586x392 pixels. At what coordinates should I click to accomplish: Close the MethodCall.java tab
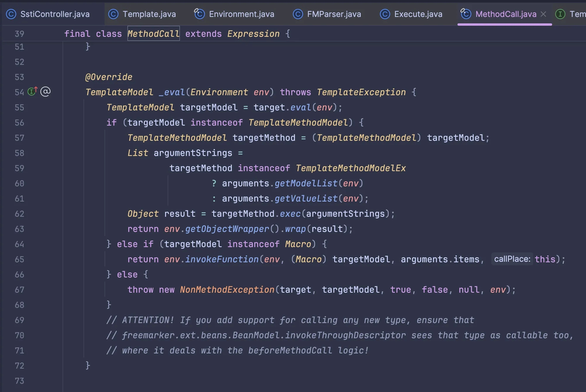point(543,14)
